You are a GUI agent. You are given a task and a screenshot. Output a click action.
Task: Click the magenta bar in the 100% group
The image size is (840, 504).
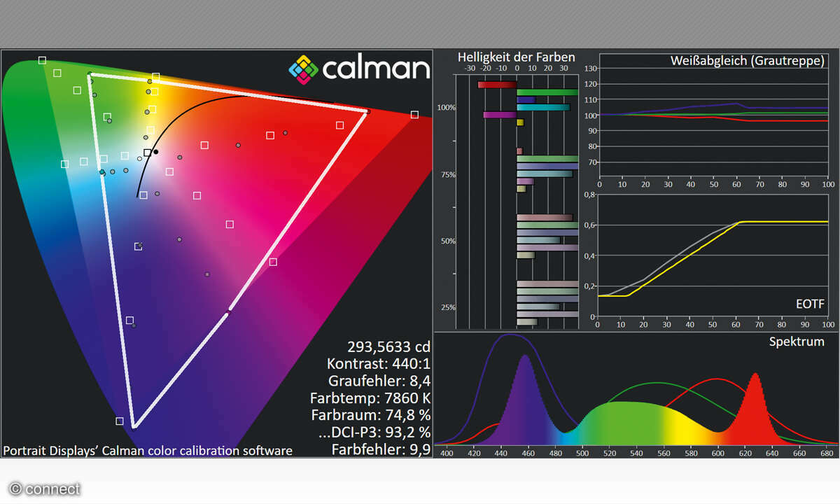click(500, 115)
